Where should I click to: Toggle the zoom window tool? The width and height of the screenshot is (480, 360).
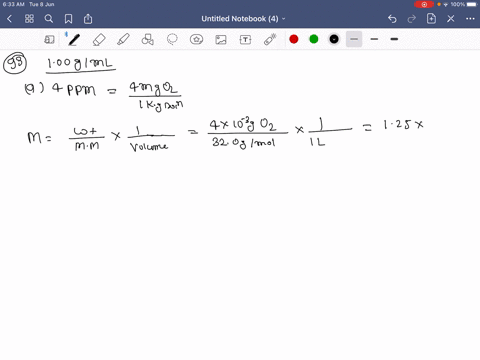[x=49, y=40]
